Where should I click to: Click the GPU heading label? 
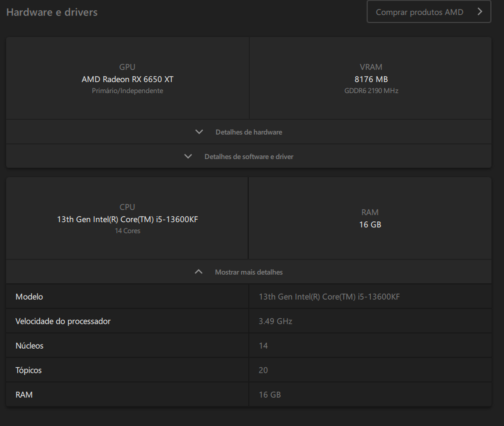pos(127,67)
